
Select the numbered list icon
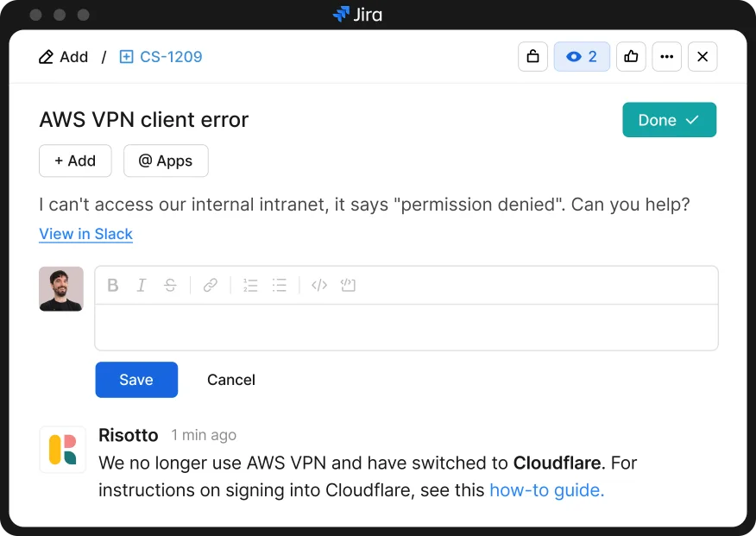(x=250, y=286)
